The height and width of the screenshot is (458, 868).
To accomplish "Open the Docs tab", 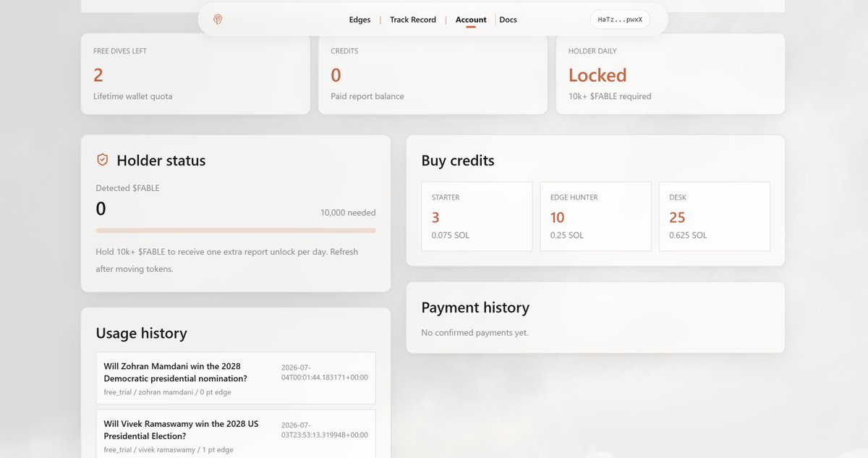I will coord(508,20).
